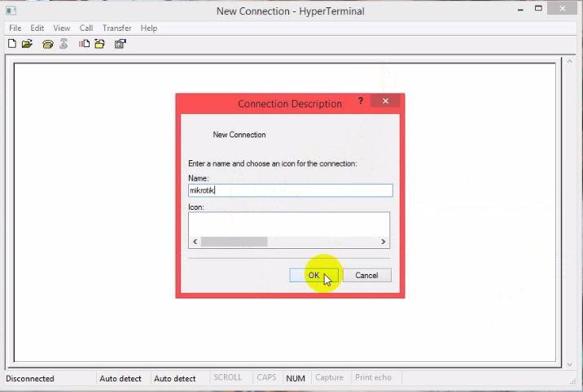This screenshot has height=392, width=583.
Task: Click the Call telephone toolbar icon
Action: point(47,44)
